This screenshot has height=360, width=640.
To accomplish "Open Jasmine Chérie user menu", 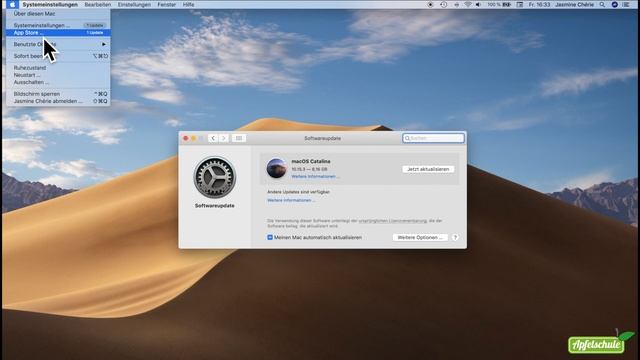I will pyautogui.click(x=574, y=4).
